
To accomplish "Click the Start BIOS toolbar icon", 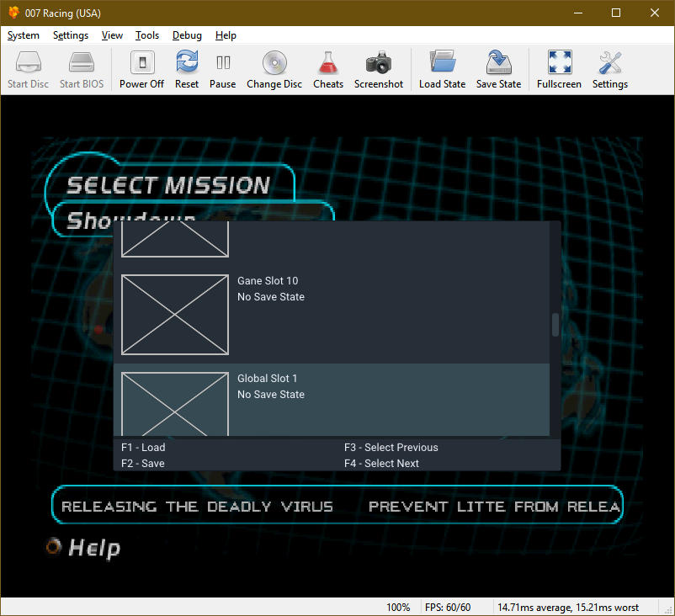I will [82, 69].
